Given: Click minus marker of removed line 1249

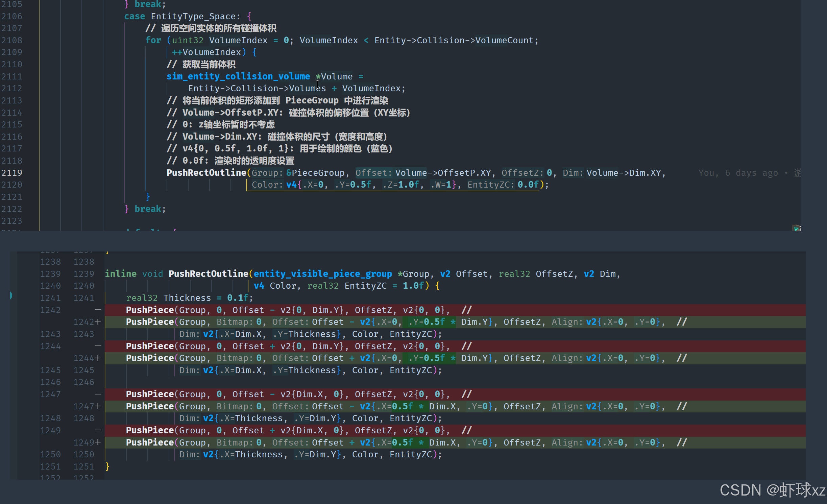Looking at the screenshot, I should (98, 430).
